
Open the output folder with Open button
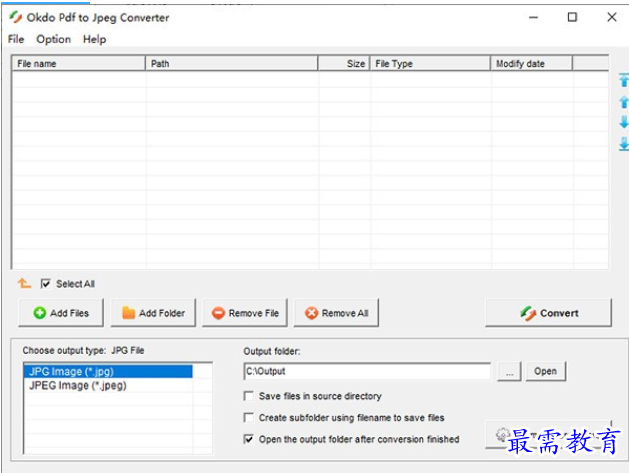pyautogui.click(x=546, y=371)
